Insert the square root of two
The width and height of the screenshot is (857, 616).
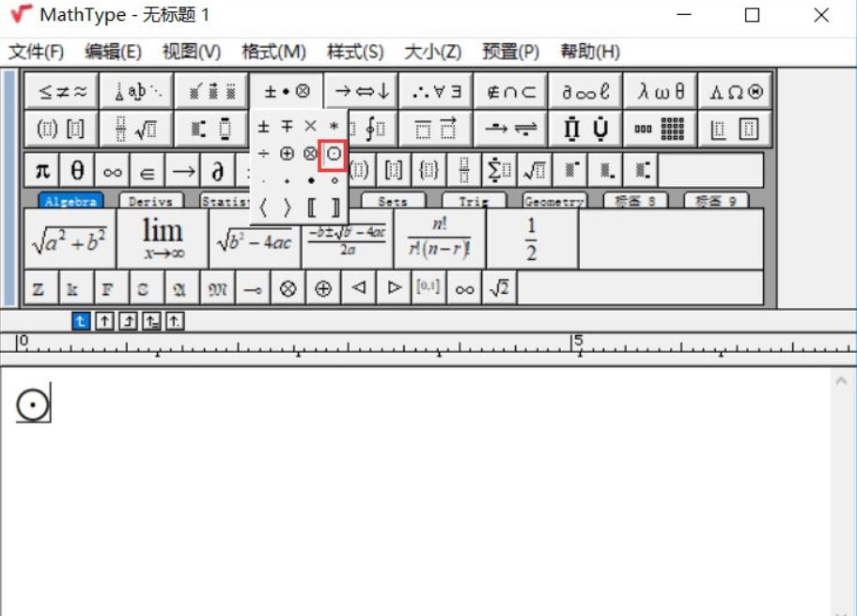point(499,289)
